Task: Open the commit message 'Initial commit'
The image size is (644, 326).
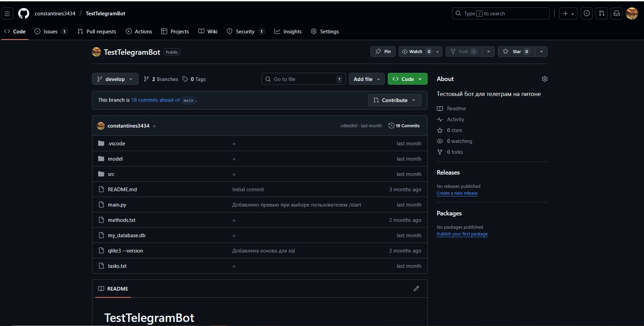Action: 248,189
